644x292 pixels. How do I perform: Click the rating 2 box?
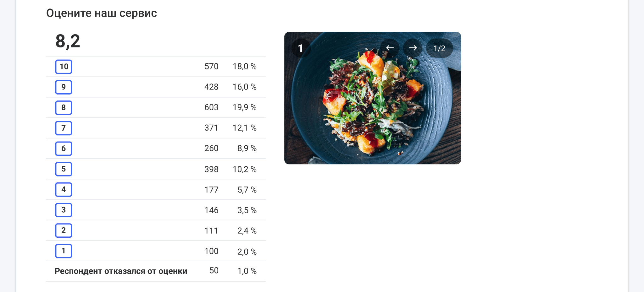64,230
